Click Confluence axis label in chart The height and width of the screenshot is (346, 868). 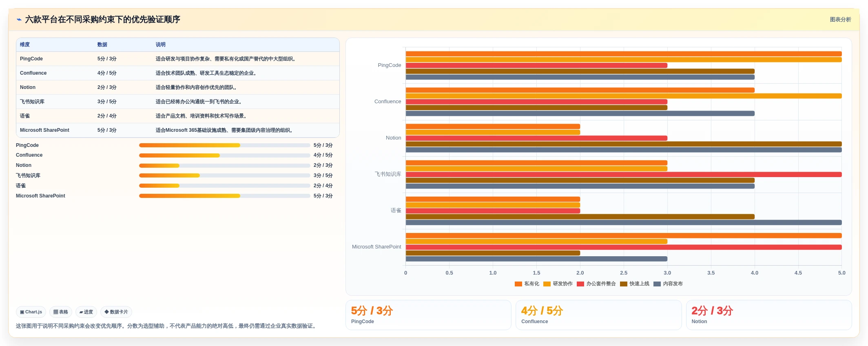pyautogui.click(x=388, y=102)
